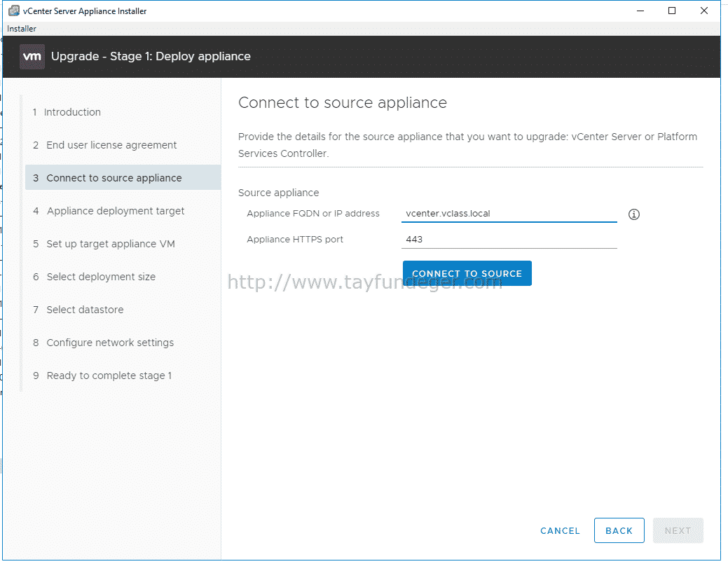
Task: Click the 'Appliance HTTPS port' label
Action: point(295,240)
